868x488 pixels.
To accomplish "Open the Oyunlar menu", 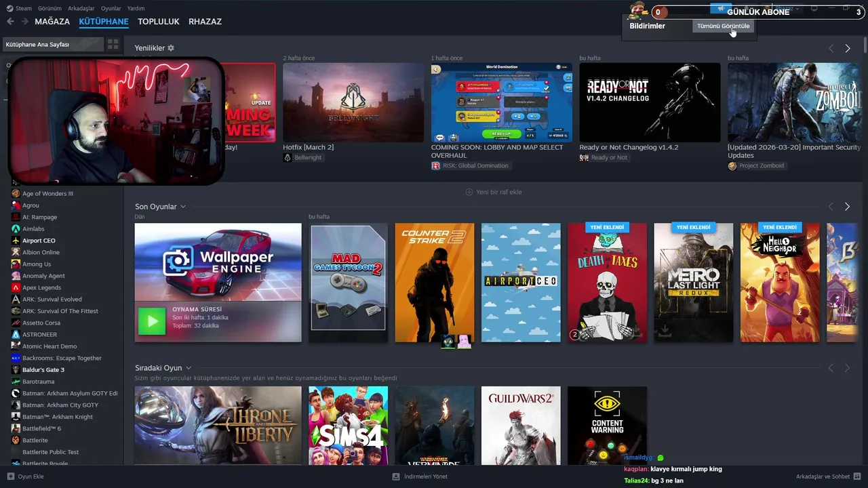I will [111, 8].
